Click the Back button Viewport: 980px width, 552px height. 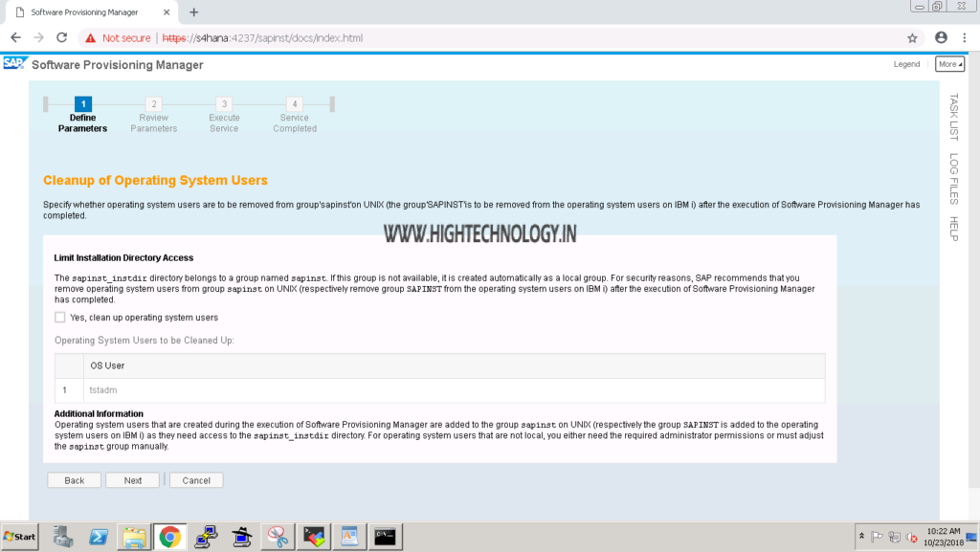pos(75,480)
